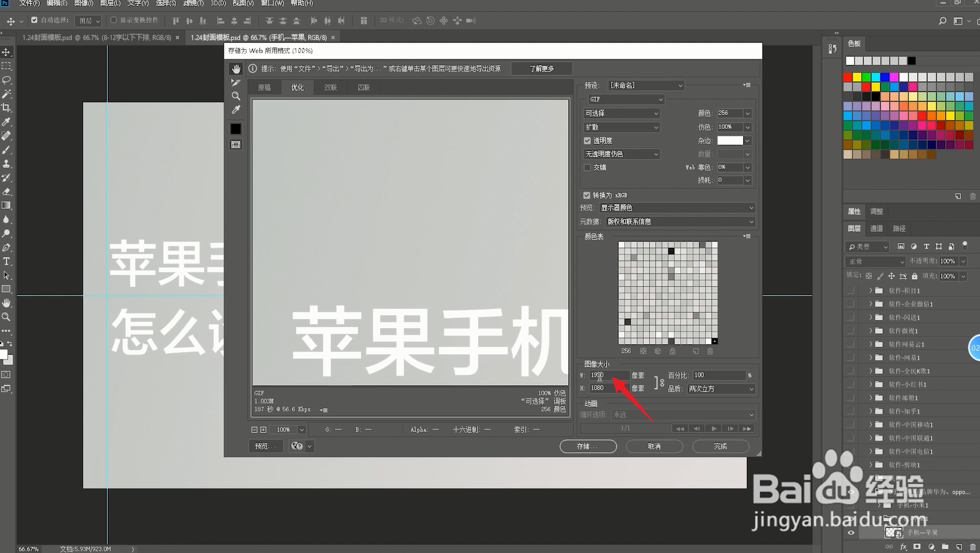980x553 pixels.
Task: Click the 百分比 percent field
Action: pos(719,375)
